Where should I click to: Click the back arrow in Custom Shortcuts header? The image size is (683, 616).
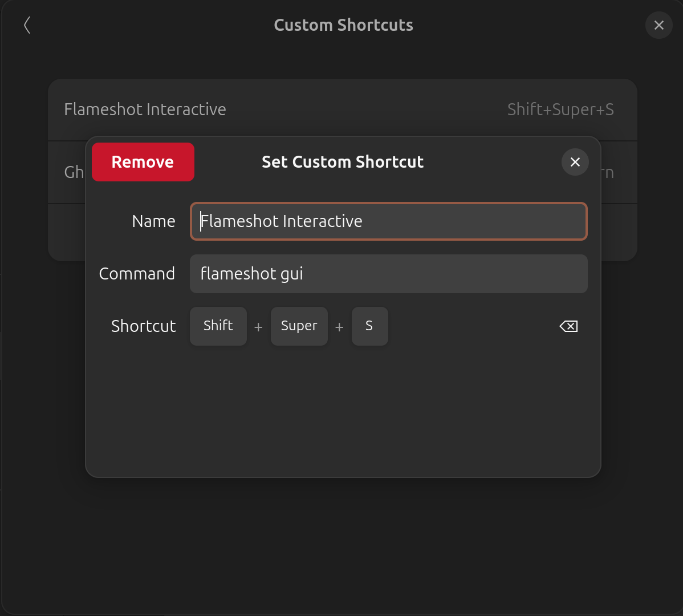click(x=27, y=25)
